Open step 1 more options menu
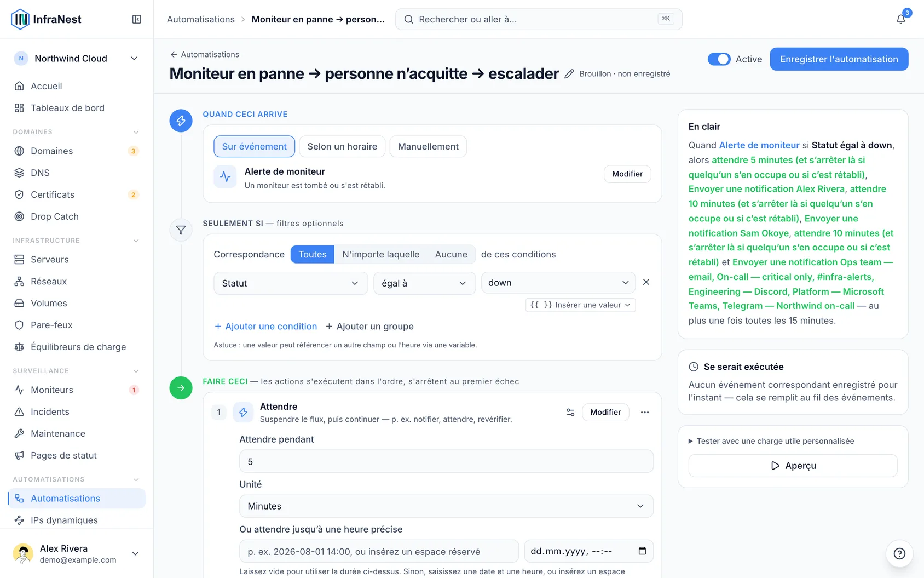The width and height of the screenshot is (924, 578). click(645, 412)
